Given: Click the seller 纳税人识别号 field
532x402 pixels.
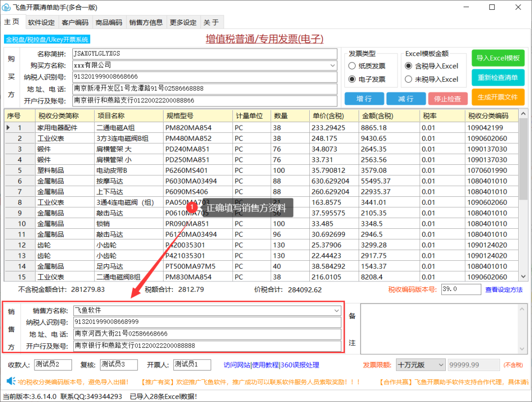Looking at the screenshot, I should 207,322.
